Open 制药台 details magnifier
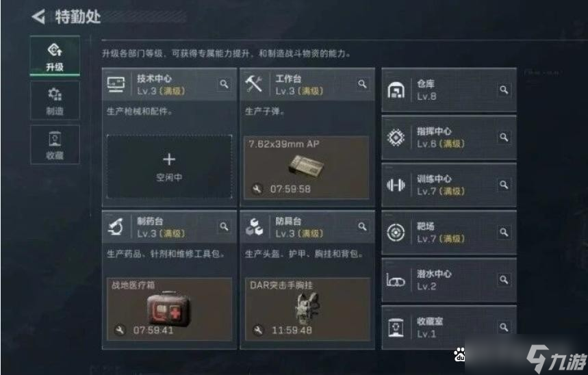The image size is (588, 375). point(224,227)
